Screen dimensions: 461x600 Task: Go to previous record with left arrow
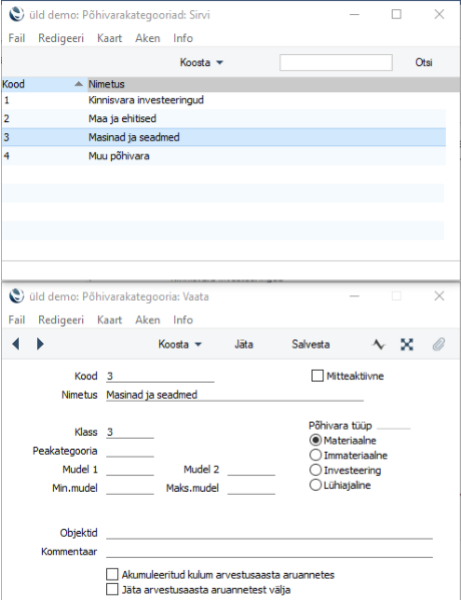[16, 344]
